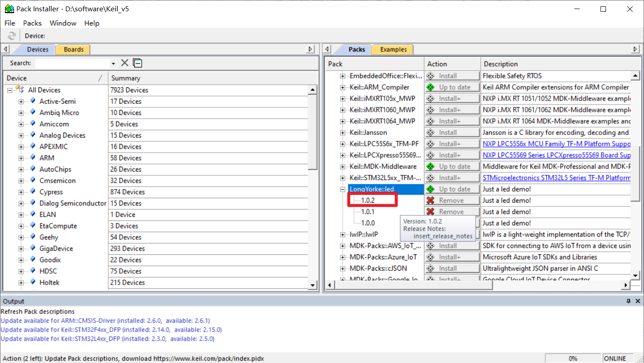Clear the device search with the X icon
The image size is (644, 363).
point(125,63)
